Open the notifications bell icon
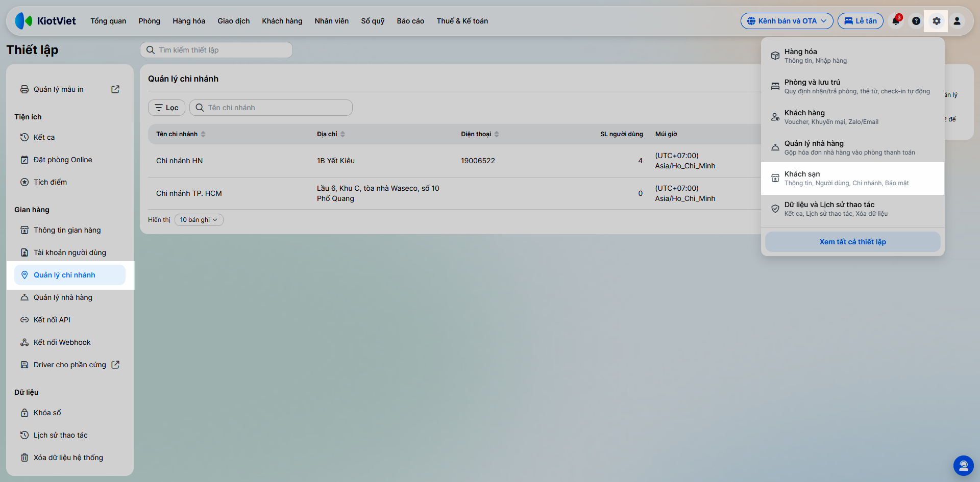This screenshot has height=482, width=980. (896, 21)
